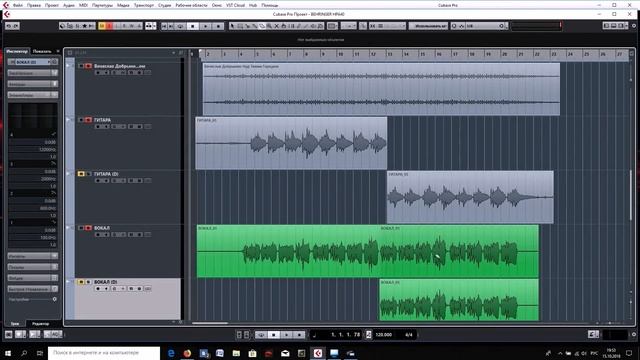The image size is (640, 360).
Task: Toggle the metronome click icon near the tempo
Action: [368, 335]
